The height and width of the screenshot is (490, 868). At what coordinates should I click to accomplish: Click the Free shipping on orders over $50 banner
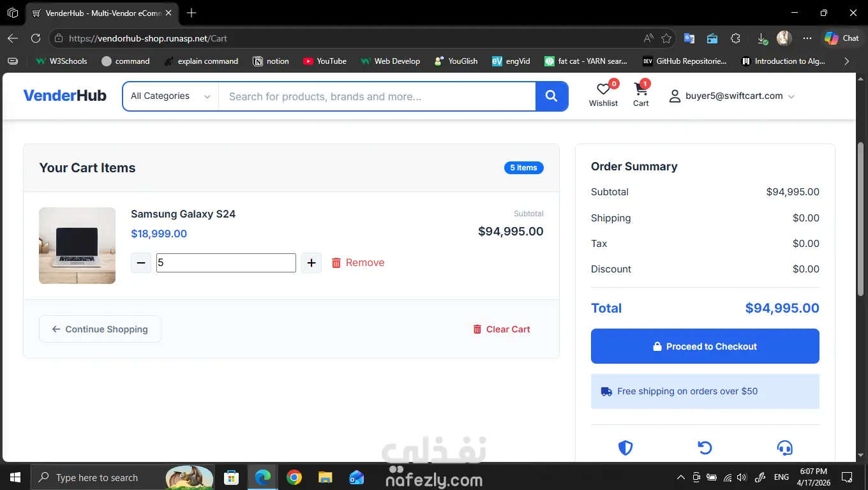pyautogui.click(x=705, y=391)
